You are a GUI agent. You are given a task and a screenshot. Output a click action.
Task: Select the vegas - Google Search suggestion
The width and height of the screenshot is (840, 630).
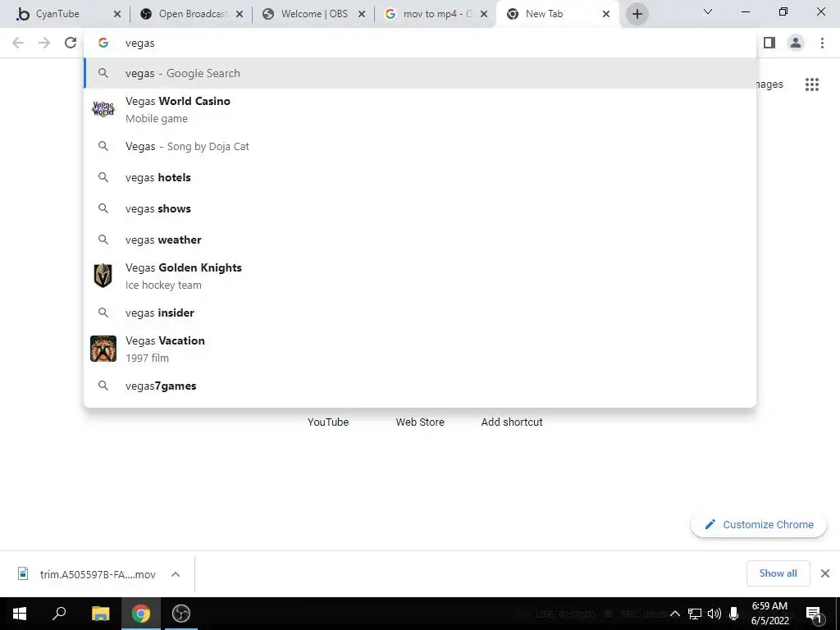[420, 73]
